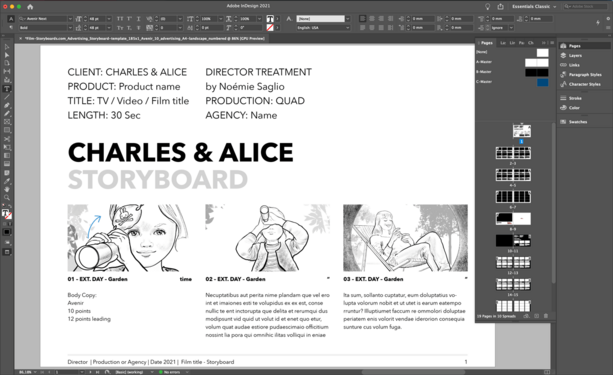Open the zoom level dropdown in status bar
This screenshot has height=375, width=613.
coord(35,372)
